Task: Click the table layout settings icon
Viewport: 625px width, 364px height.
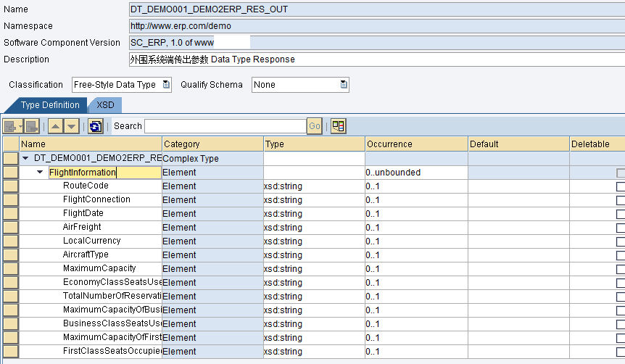Action: click(x=339, y=126)
